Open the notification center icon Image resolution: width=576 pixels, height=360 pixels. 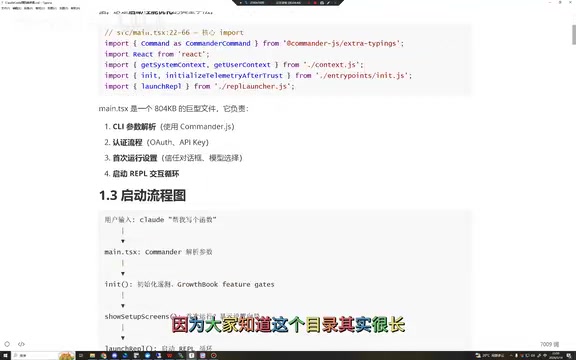568,356
